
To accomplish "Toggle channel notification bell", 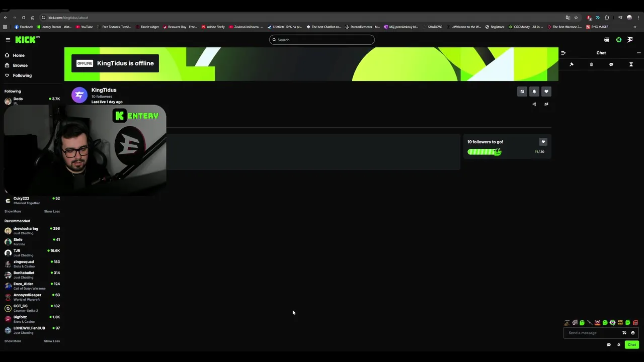I will click(534, 92).
